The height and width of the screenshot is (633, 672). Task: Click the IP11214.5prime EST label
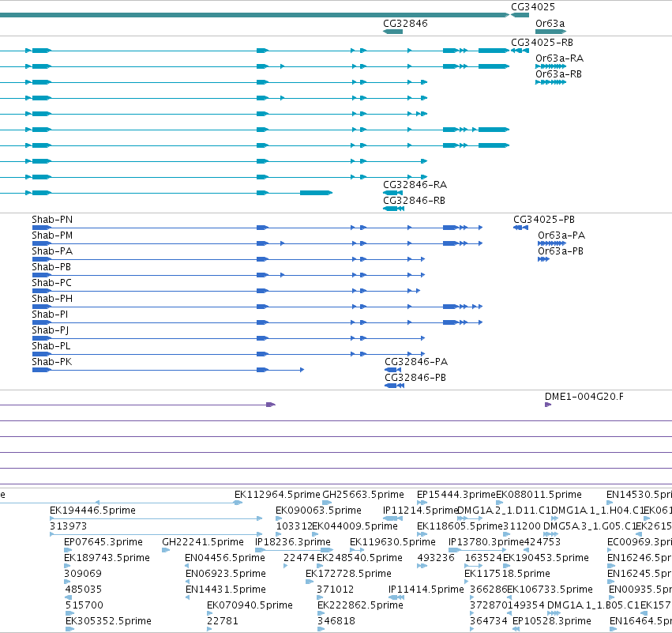tap(420, 511)
